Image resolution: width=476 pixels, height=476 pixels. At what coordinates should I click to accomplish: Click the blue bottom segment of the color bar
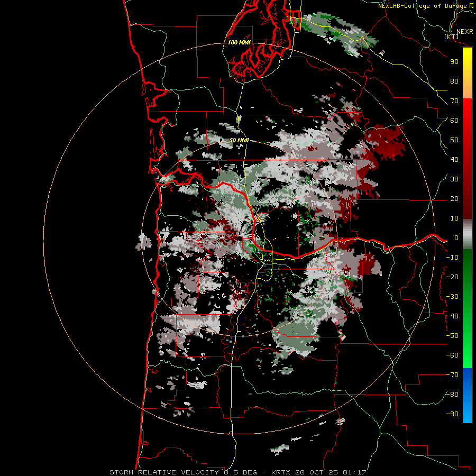[467, 396]
